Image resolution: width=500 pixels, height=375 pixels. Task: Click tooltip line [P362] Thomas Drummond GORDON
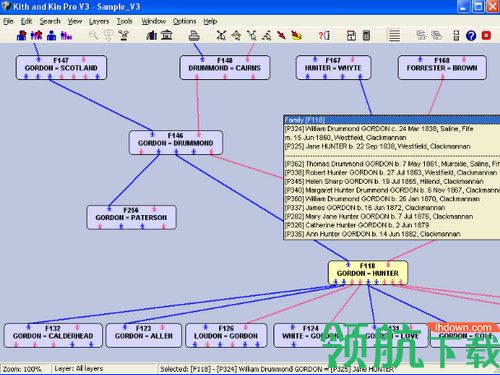pyautogui.click(x=392, y=164)
